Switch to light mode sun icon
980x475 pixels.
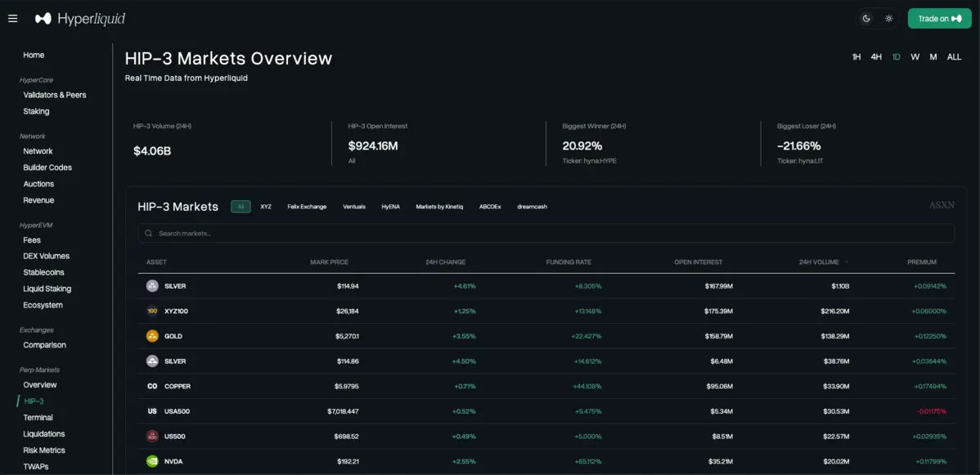click(x=889, y=18)
